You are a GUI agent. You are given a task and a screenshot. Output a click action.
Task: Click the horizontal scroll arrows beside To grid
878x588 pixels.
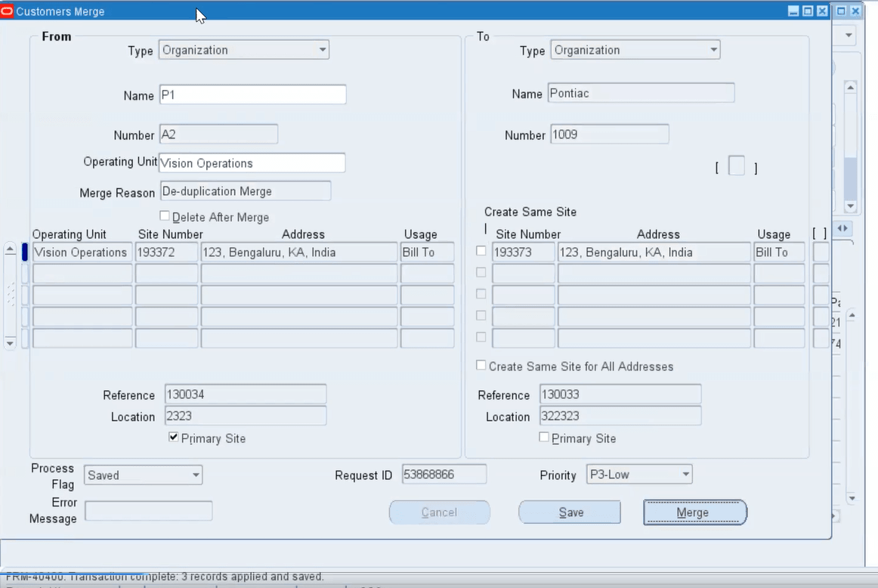pos(842,228)
